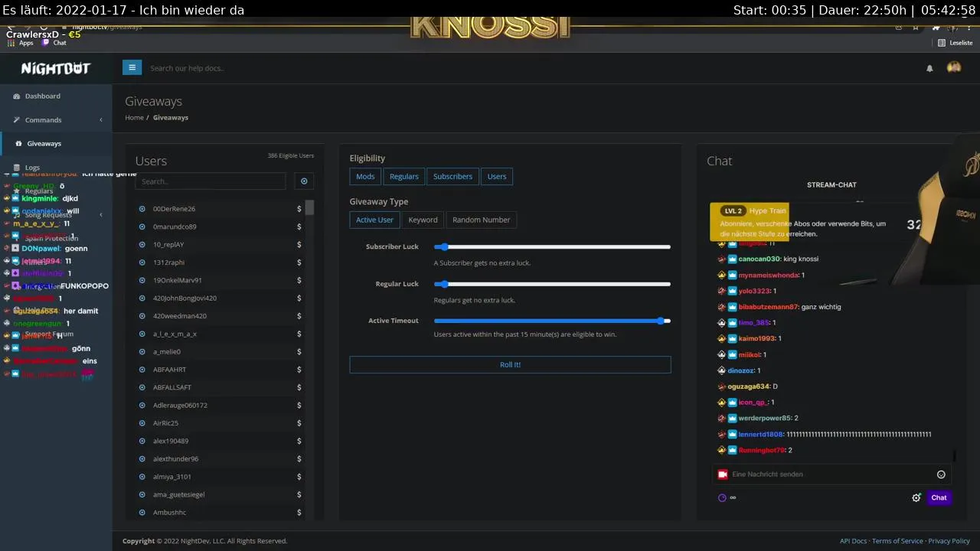Click the target icon next to Users search
Image resolution: width=980 pixels, height=551 pixels.
304,181
